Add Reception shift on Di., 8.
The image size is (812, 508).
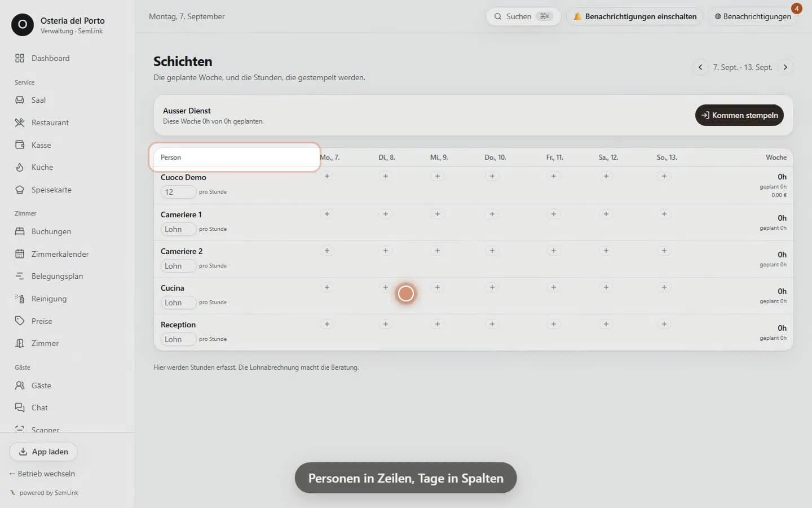point(386,324)
